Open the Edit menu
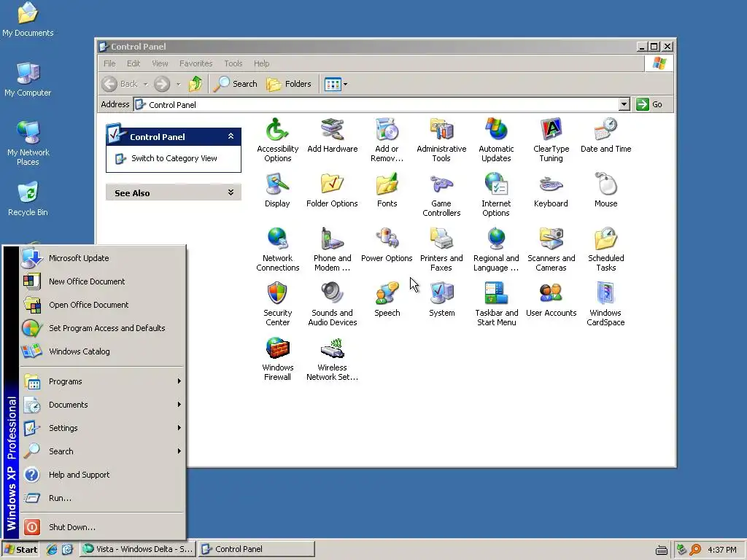The height and width of the screenshot is (560, 747). click(x=133, y=63)
